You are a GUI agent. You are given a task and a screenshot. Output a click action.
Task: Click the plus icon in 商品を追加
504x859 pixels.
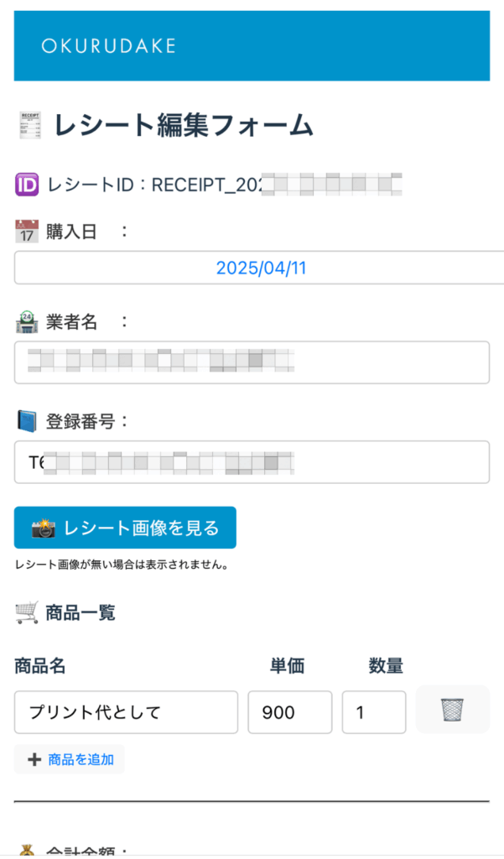pos(34,759)
